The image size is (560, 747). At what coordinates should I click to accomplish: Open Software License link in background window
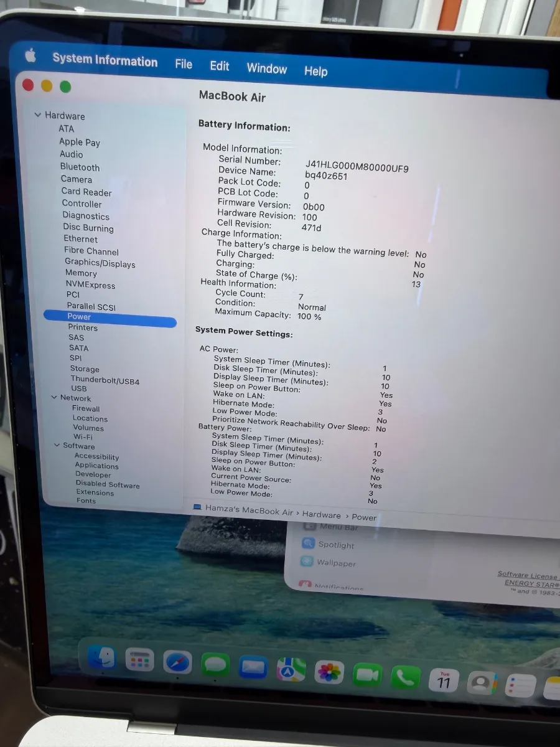pyautogui.click(x=527, y=575)
